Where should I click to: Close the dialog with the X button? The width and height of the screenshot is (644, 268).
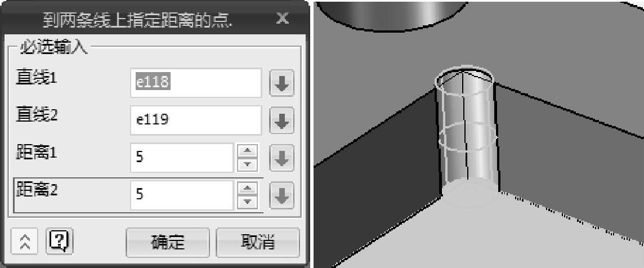[x=282, y=18]
